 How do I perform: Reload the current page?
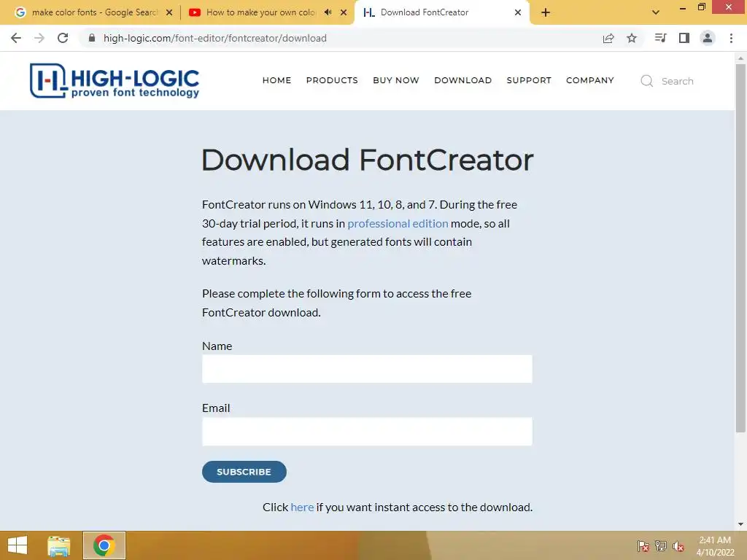tap(63, 38)
